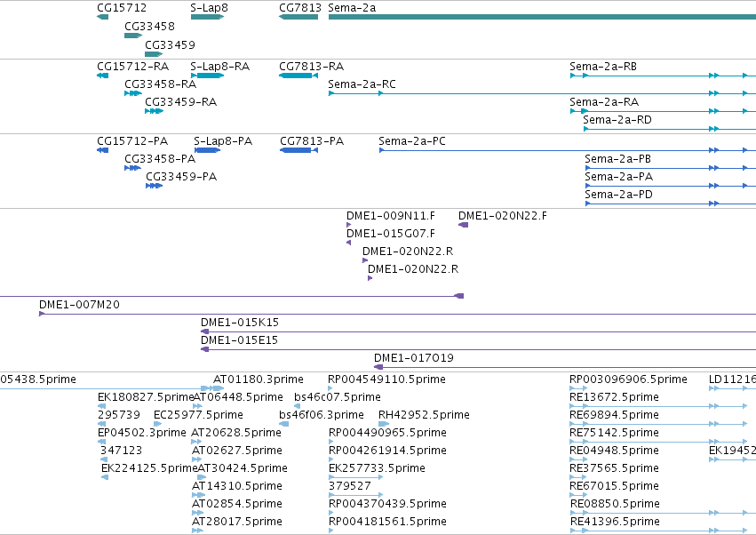Click the DME1-015G07.F label
This screenshot has height=535, width=756.
[391, 234]
